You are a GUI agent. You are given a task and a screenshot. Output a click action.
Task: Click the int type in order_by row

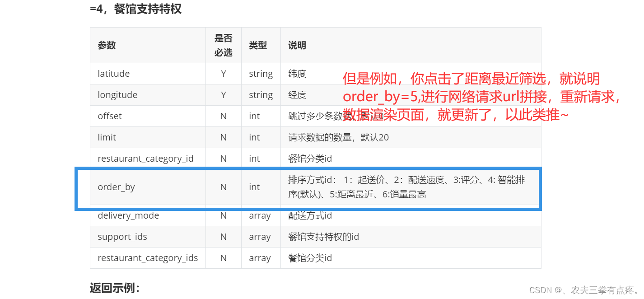[x=254, y=187]
